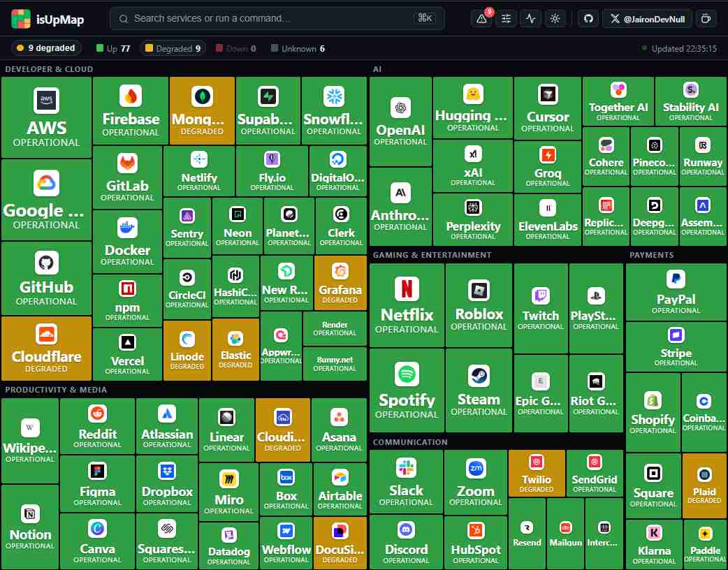Open the @JaironDevNull X profile link
This screenshot has width=728, height=570.
tap(647, 19)
